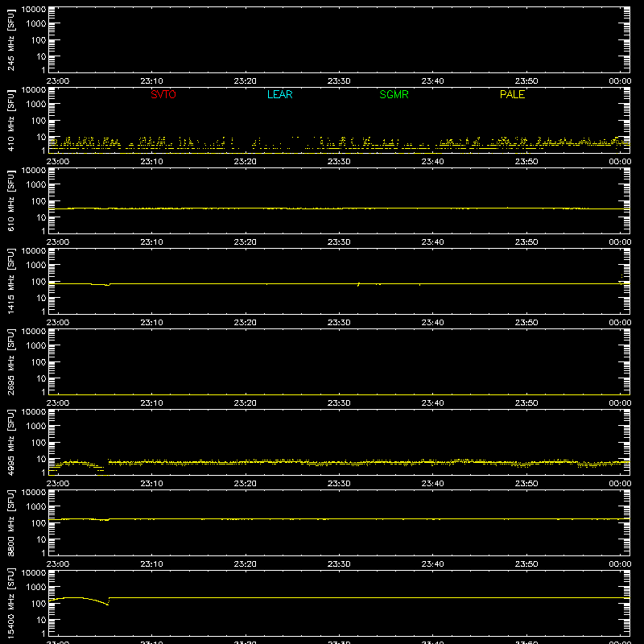
Task: Click the green SGMR station label
Action: point(394,94)
